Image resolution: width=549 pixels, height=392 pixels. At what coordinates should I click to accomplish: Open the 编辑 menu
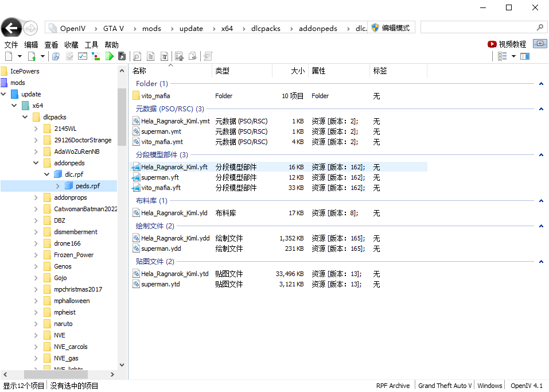(31, 45)
